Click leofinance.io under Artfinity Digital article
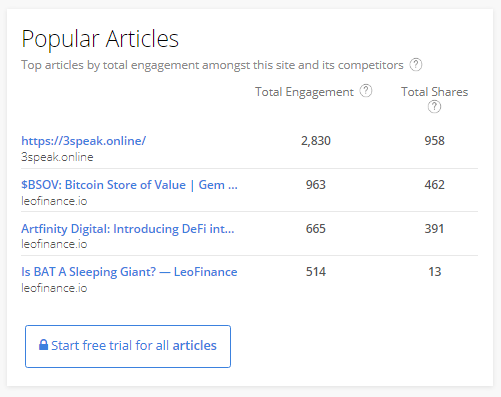Image resolution: width=501 pixels, height=397 pixels. tap(54, 244)
